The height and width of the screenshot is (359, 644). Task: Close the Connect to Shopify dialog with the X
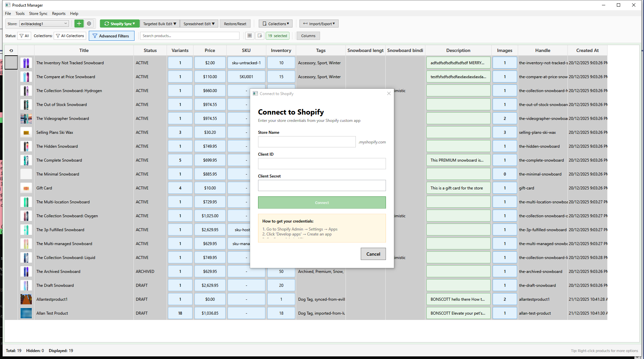click(389, 93)
